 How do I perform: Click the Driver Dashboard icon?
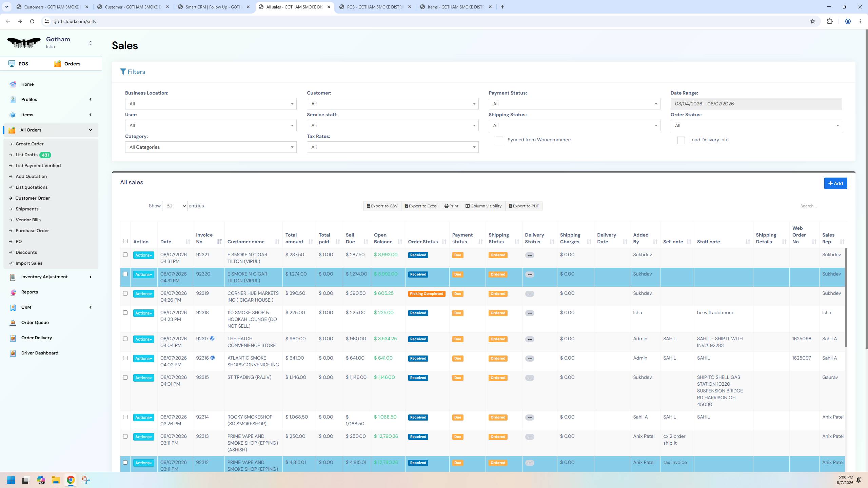[13, 353]
